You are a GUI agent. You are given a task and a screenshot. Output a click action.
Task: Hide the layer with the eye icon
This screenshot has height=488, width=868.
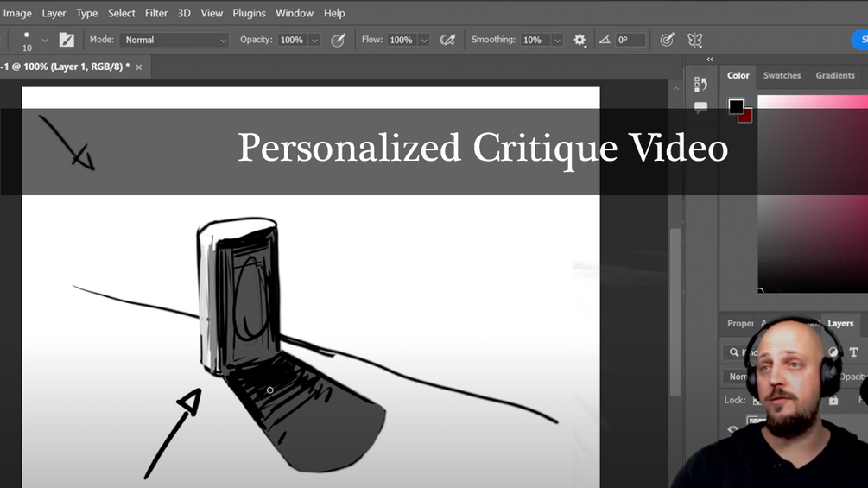732,428
